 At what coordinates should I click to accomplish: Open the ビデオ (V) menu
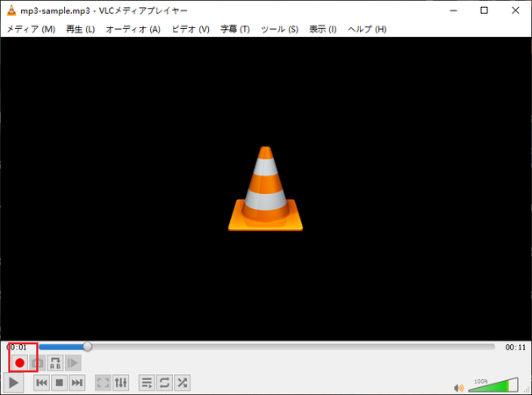click(191, 29)
